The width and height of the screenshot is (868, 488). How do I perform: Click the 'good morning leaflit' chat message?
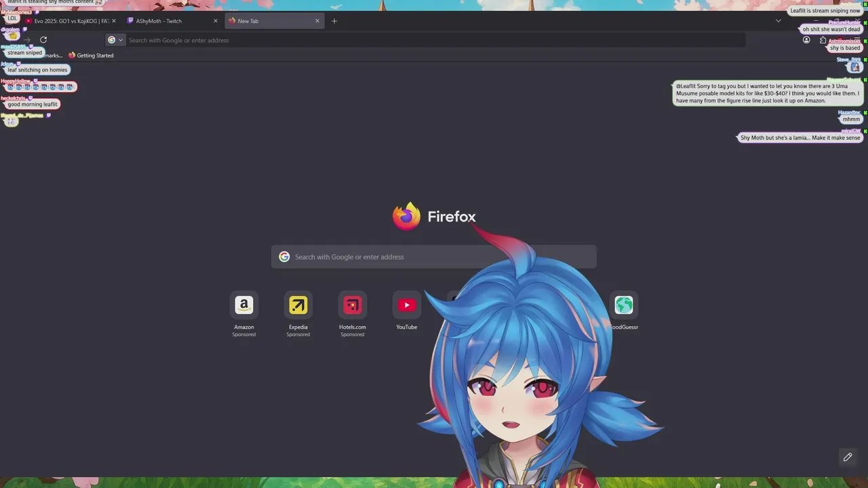click(x=33, y=104)
